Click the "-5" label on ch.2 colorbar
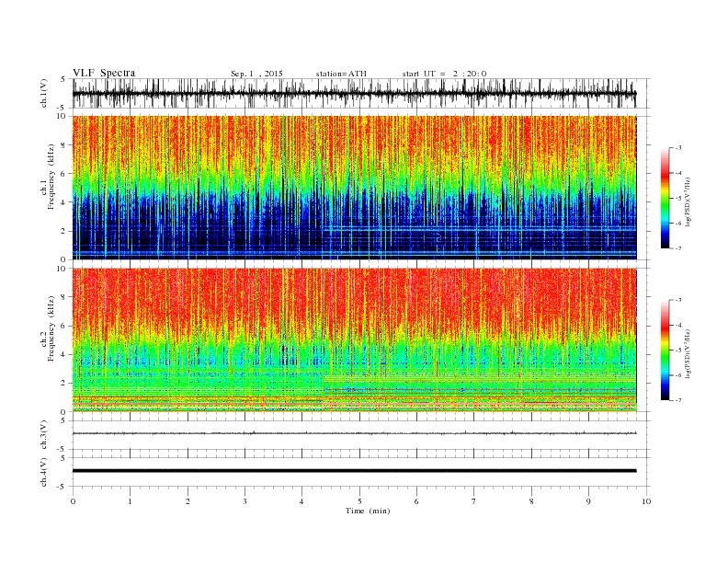This screenshot has height=563, width=728. pyautogui.click(x=677, y=350)
